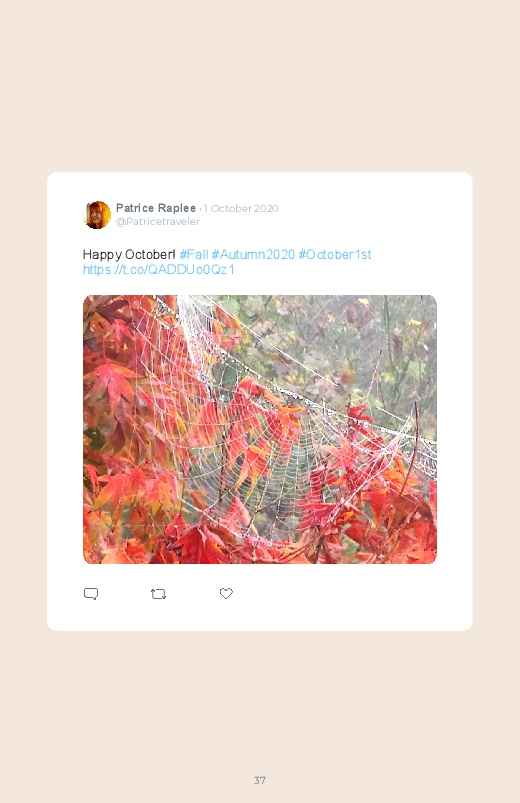The image size is (520, 803).
Task: Open the autumn spider web photo
Action: click(260, 429)
